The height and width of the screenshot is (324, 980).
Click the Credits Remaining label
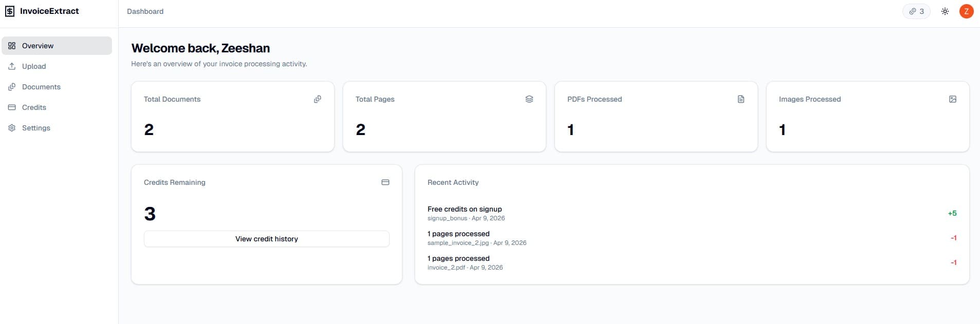[x=175, y=182]
